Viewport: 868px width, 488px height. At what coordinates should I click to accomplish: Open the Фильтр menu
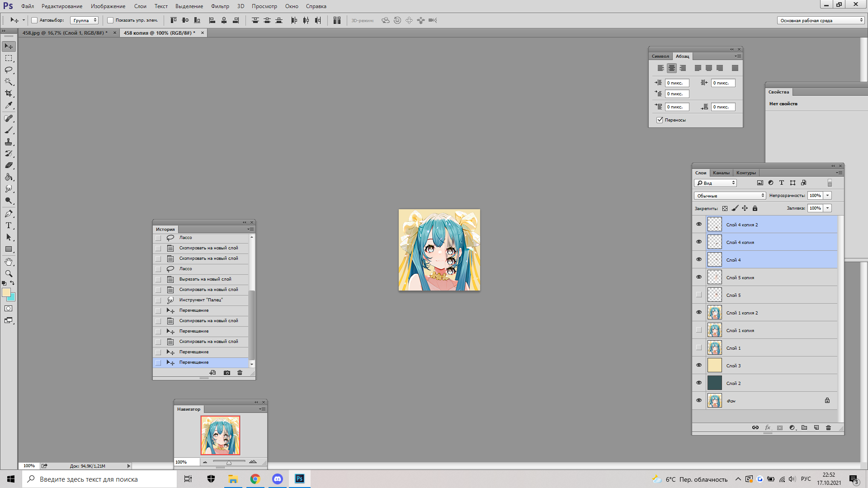point(220,6)
